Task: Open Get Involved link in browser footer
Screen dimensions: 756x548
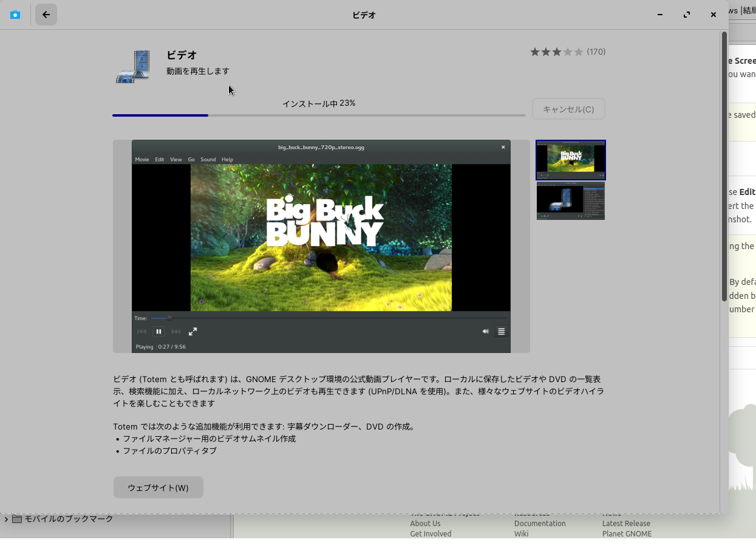Action: 431,533
